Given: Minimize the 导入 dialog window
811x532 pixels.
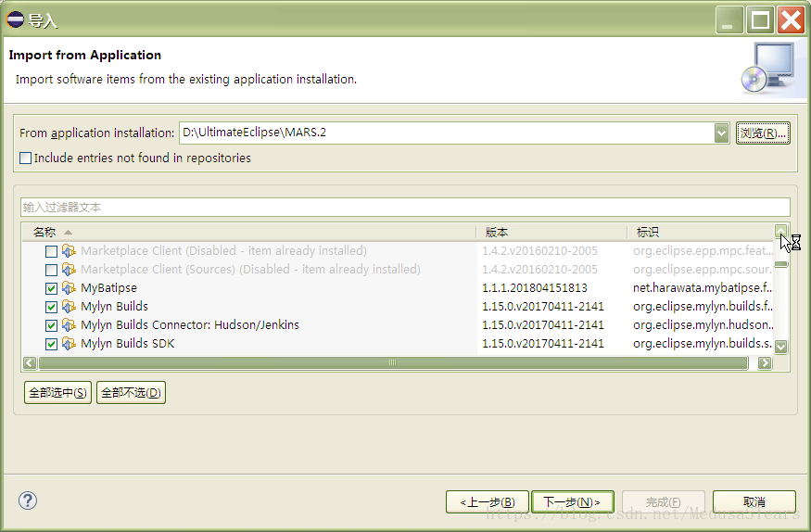Looking at the screenshot, I should point(729,20).
